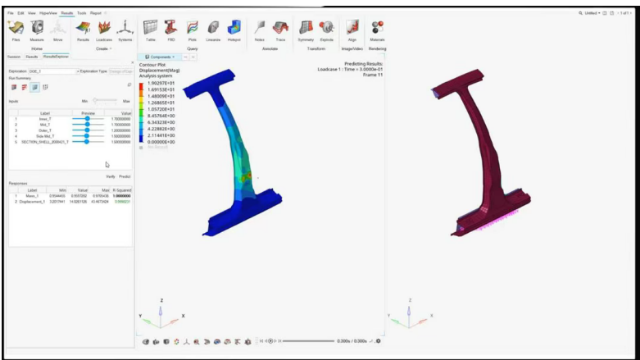This screenshot has width=640, height=360.
Task: Open the Plots tool
Action: 192,31
